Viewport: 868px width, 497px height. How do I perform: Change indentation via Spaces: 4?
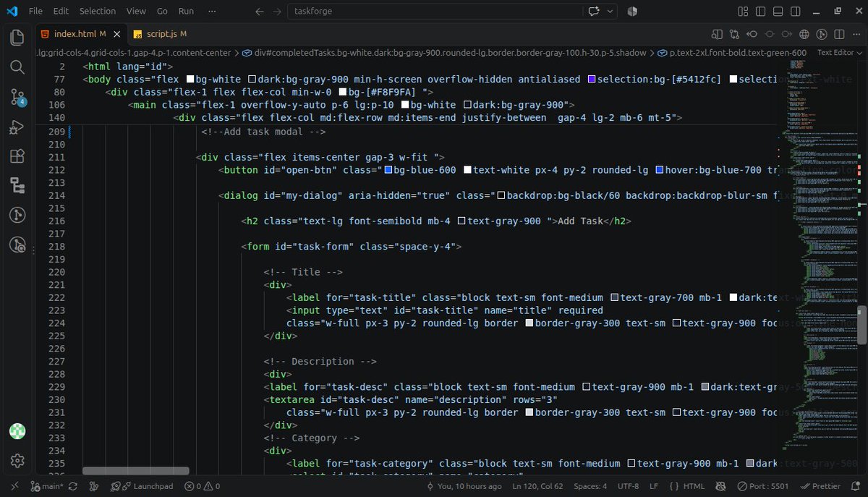coord(590,486)
